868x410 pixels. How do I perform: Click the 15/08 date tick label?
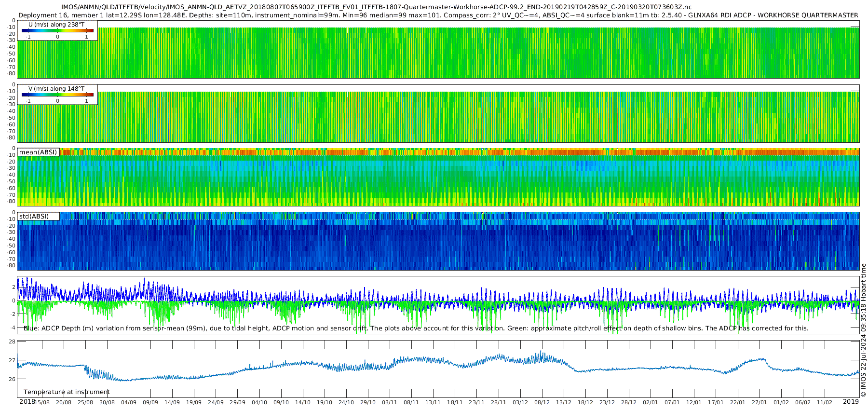41,402
